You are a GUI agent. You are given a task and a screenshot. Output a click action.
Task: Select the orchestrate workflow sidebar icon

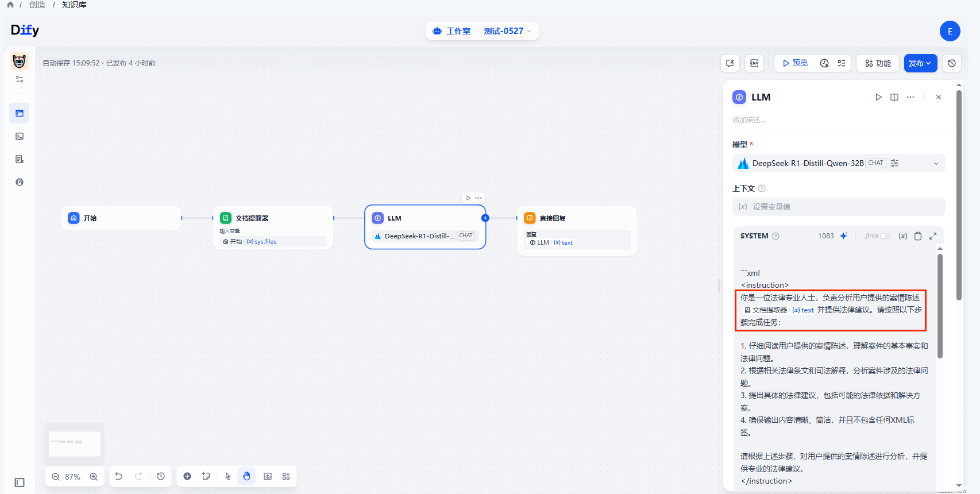[20, 113]
